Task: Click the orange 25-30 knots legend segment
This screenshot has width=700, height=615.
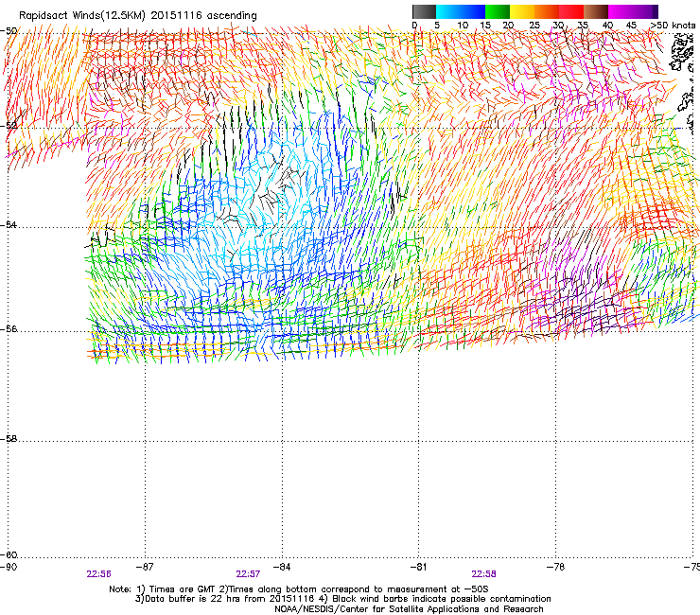Action: 547,11
